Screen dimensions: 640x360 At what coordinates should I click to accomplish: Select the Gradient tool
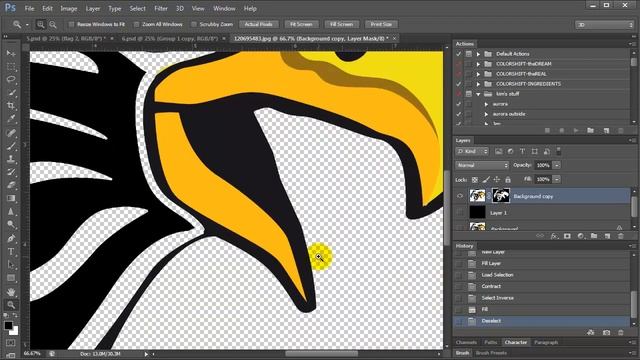point(11,198)
